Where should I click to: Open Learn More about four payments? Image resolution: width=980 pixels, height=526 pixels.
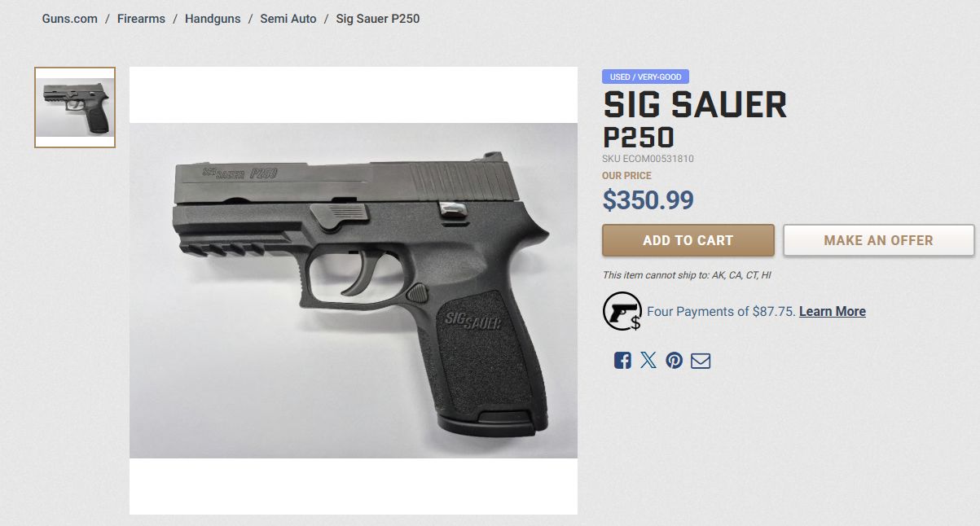pyautogui.click(x=833, y=311)
